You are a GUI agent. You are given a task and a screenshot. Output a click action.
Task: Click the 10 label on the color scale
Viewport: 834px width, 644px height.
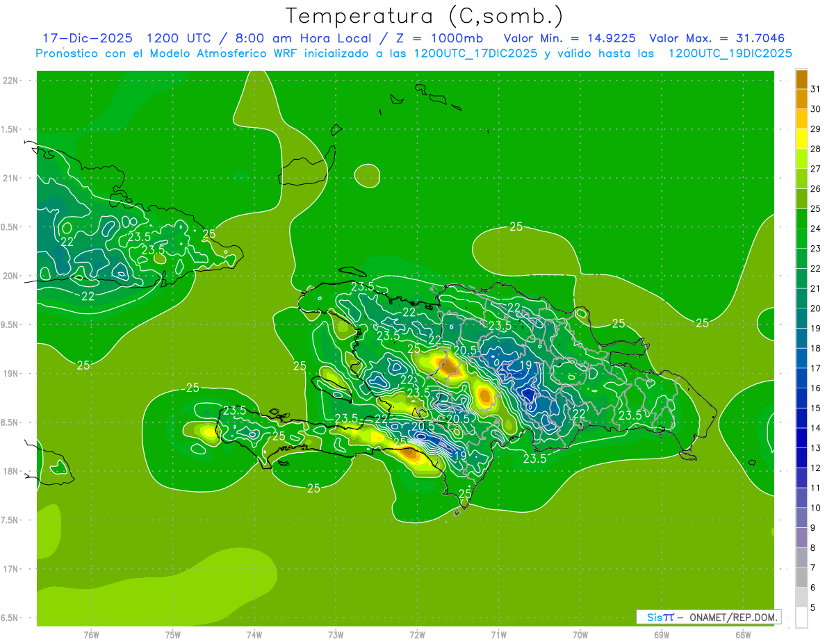coord(815,508)
